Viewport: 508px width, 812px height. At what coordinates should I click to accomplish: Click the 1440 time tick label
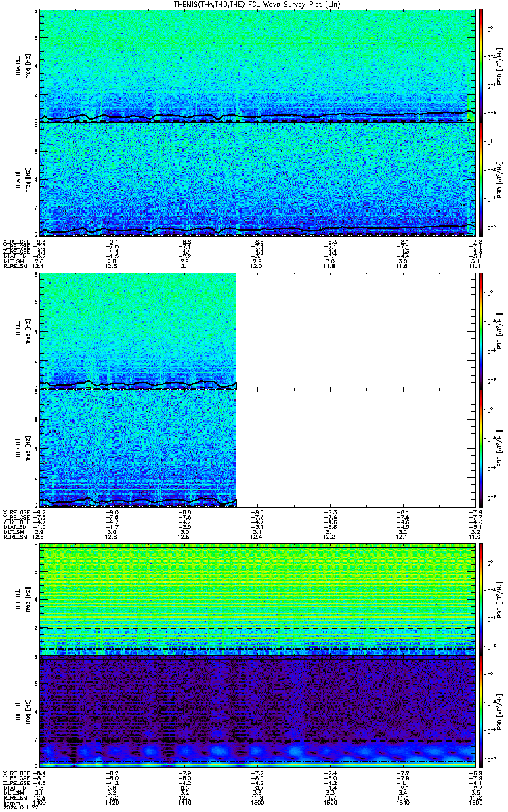coord(185,803)
